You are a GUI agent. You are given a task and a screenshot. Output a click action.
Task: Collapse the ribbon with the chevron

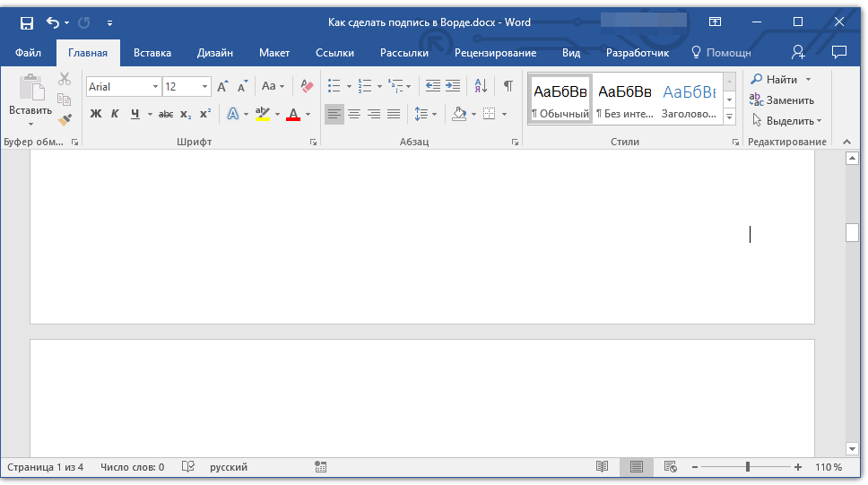(x=847, y=143)
